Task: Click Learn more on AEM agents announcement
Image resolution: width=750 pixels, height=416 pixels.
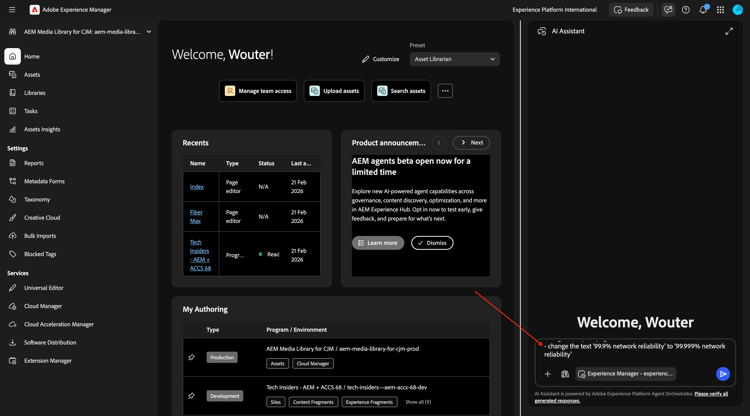Action: pos(378,243)
